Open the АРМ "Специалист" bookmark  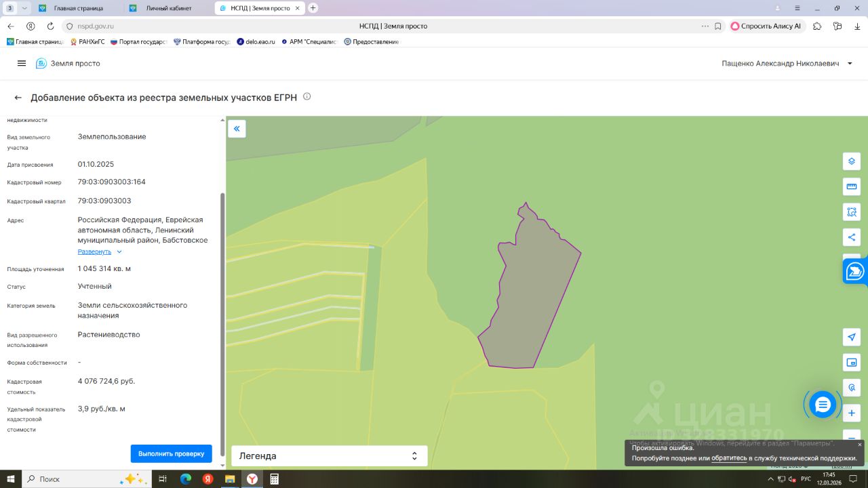tap(309, 42)
